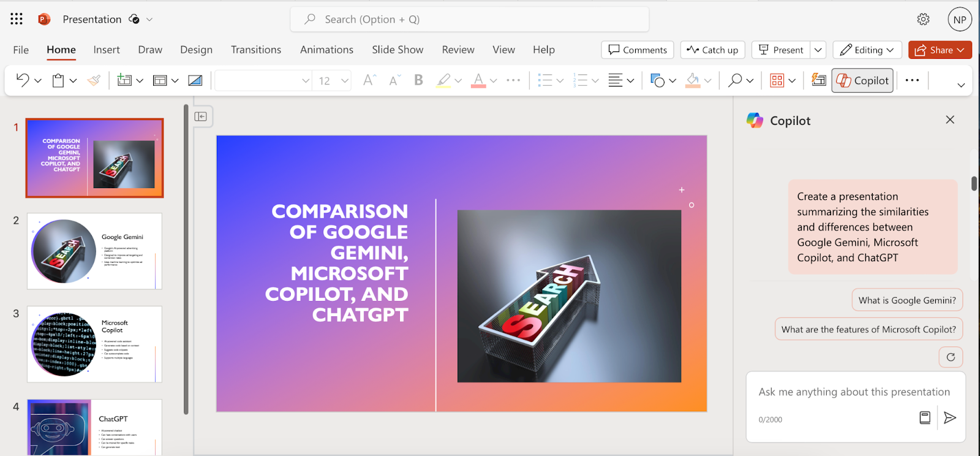Apply bulleted list formatting

click(545, 80)
